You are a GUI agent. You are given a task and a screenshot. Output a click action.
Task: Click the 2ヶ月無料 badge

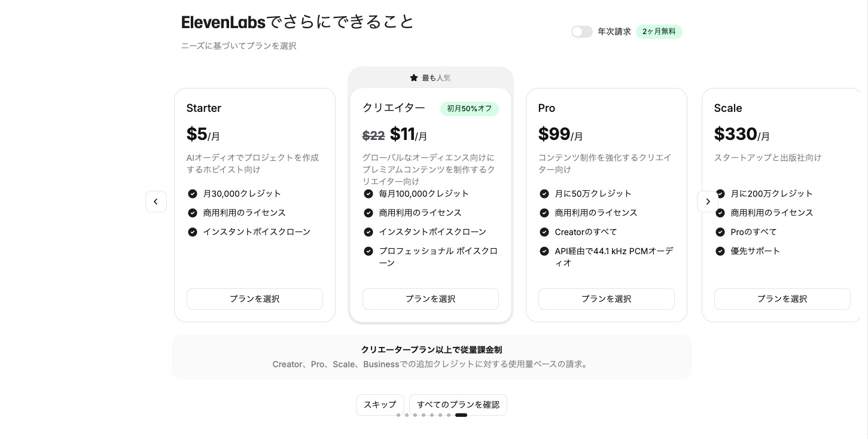(x=659, y=32)
